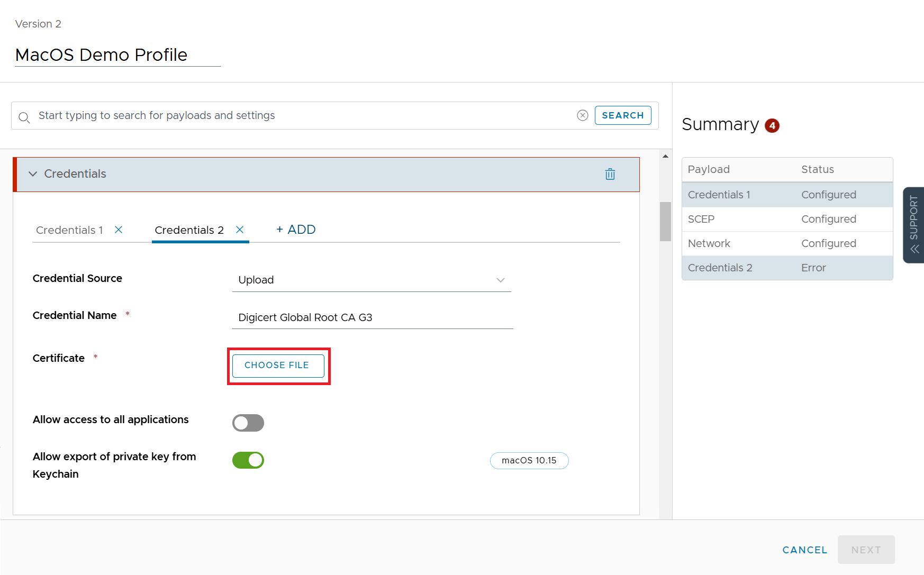Screen dimensions: 924x575
Task: Open the Support side panel
Action: [913, 225]
